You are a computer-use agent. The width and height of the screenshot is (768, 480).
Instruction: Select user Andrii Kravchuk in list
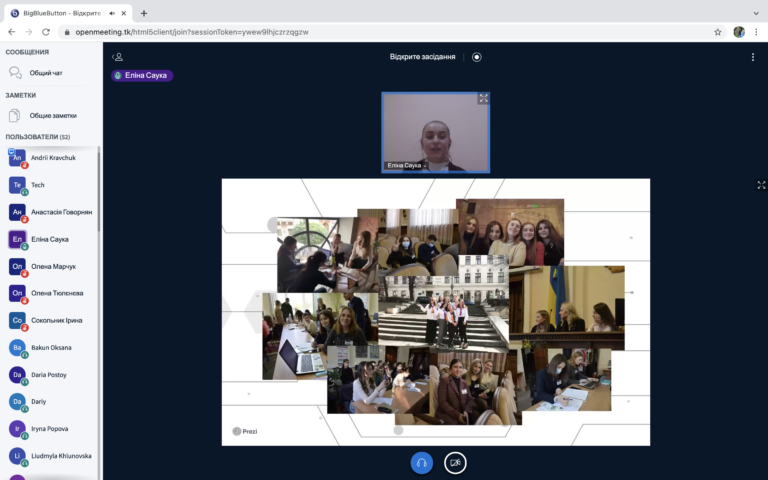[53, 158]
